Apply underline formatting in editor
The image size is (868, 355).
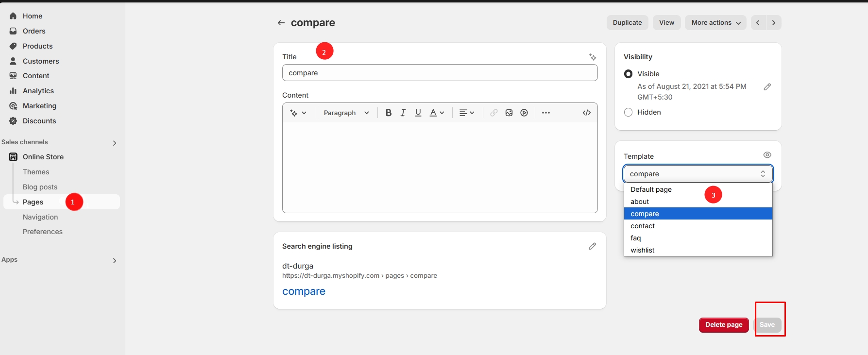click(x=418, y=113)
